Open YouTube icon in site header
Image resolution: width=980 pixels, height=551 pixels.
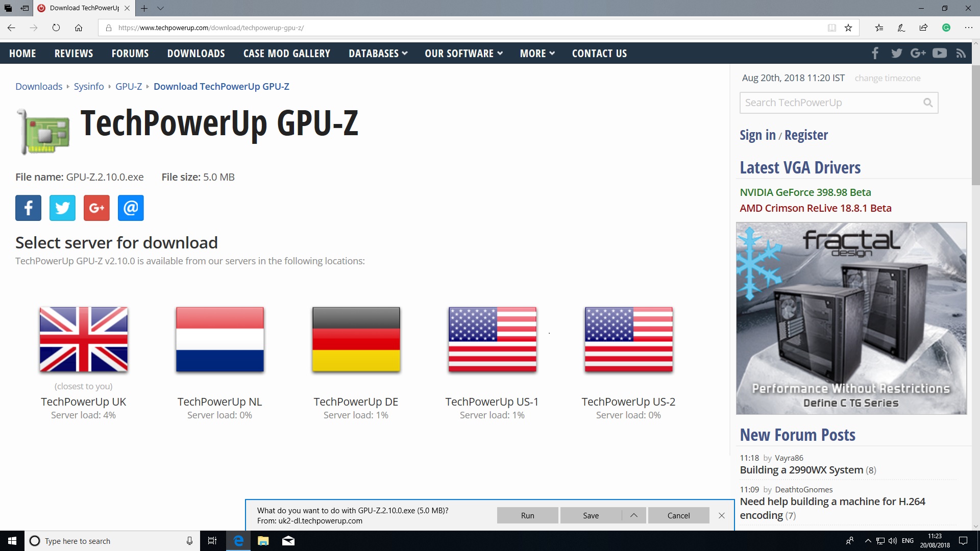[x=939, y=53]
